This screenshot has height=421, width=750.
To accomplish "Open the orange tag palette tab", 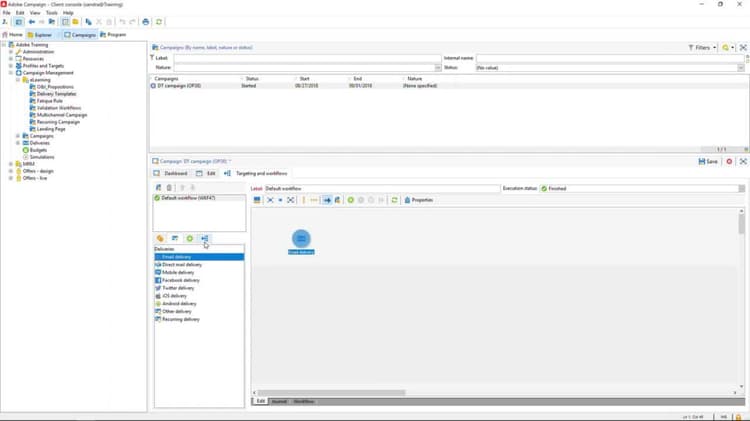I will [160, 238].
